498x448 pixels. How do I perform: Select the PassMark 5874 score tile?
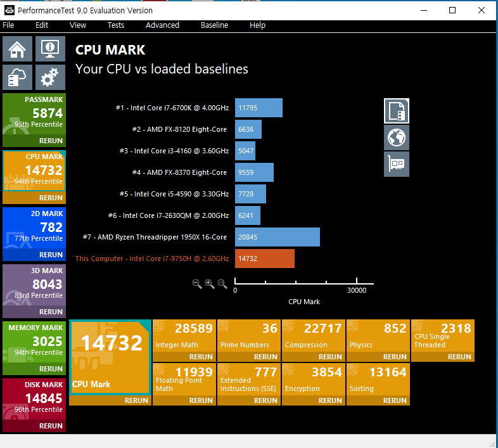[34, 114]
